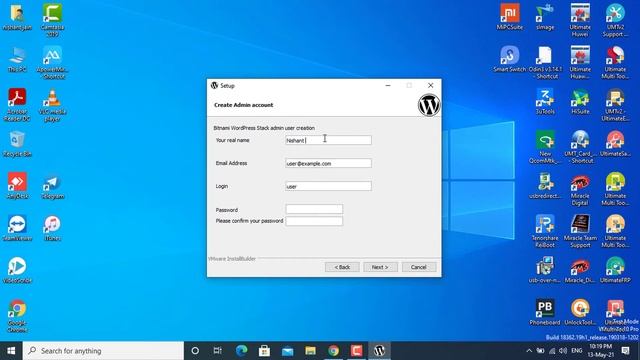Open Chrome from the taskbar
The height and width of the screenshot is (360, 640).
coord(333,351)
